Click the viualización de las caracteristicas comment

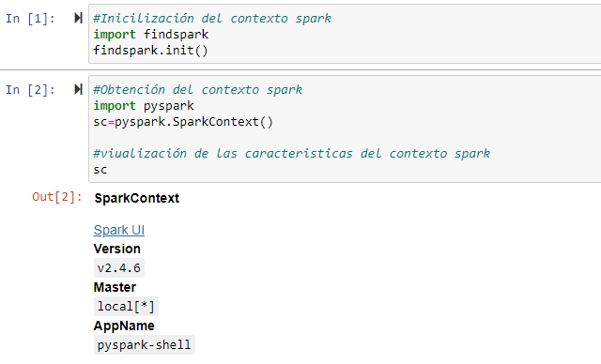pyautogui.click(x=292, y=154)
